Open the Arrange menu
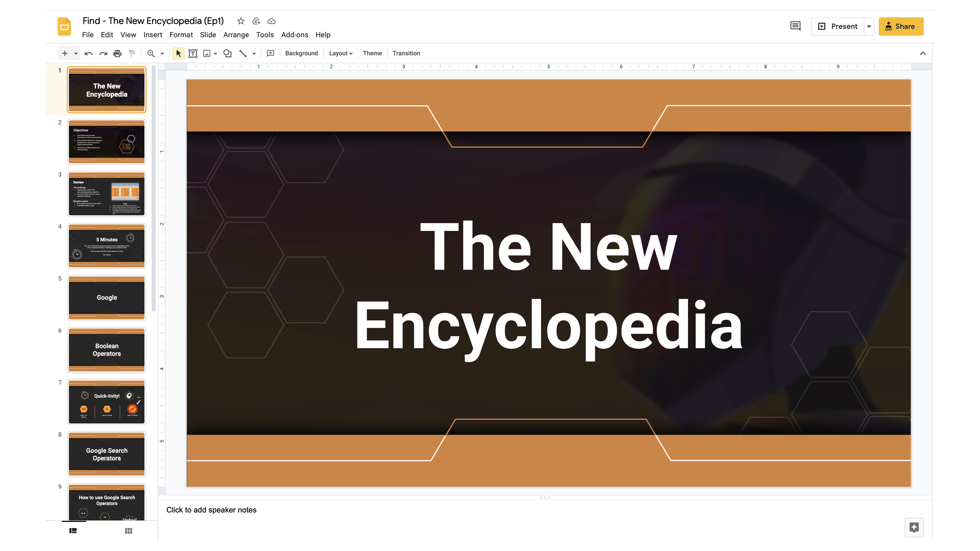This screenshot has width=980, height=551. tap(236, 35)
